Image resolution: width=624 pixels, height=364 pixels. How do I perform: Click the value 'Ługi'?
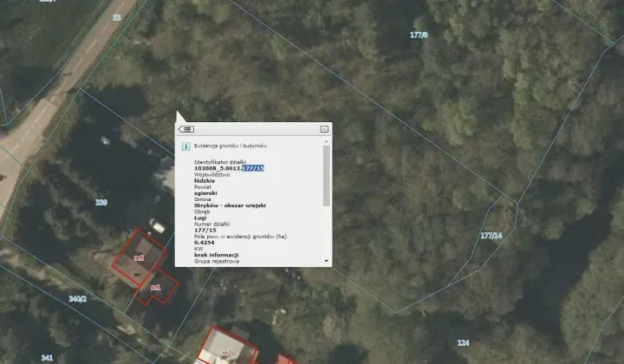coord(200,218)
